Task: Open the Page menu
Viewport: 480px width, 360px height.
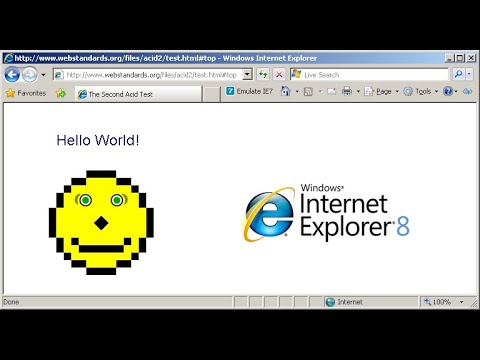Action: click(382, 91)
